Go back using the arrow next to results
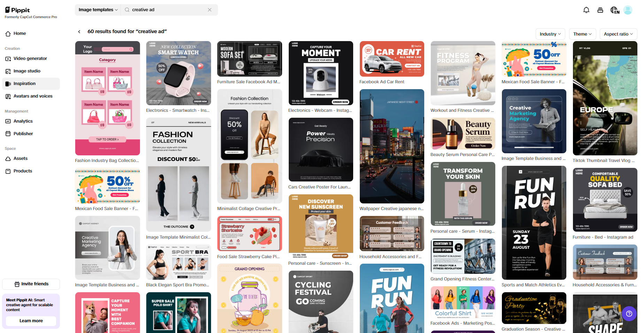Viewport: 644px width, 333px height. pos(79,31)
